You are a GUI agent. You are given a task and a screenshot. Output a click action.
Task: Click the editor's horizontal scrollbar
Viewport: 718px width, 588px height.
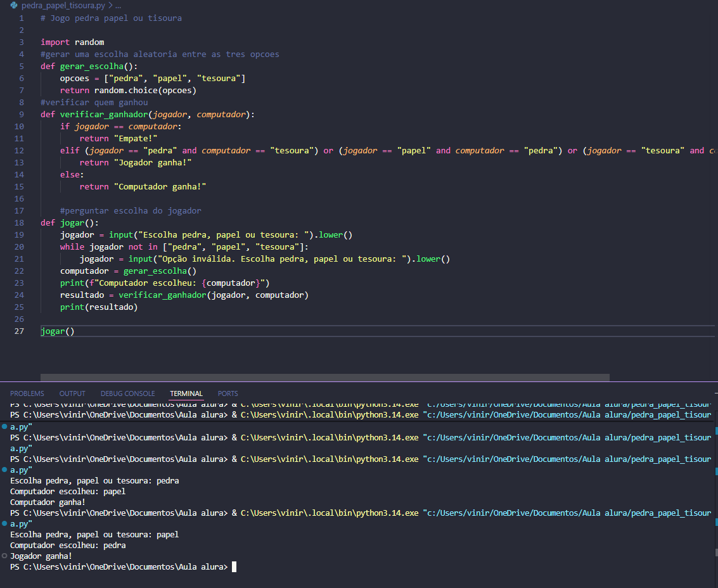(324, 378)
